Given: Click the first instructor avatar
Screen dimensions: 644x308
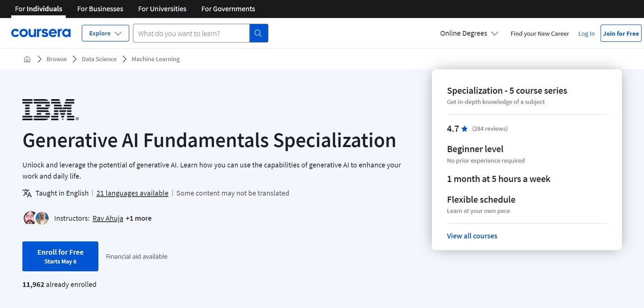Looking at the screenshot, I should coord(30,218).
